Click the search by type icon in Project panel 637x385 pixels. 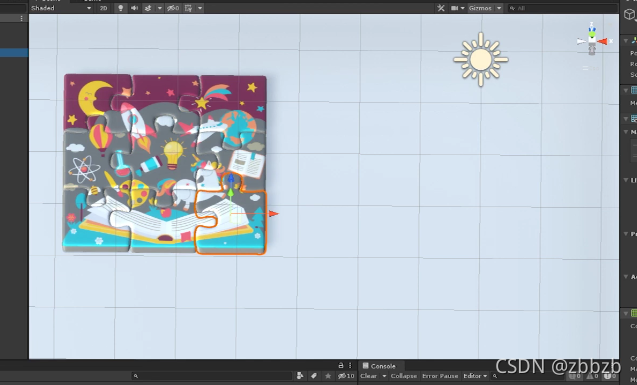[300, 376]
